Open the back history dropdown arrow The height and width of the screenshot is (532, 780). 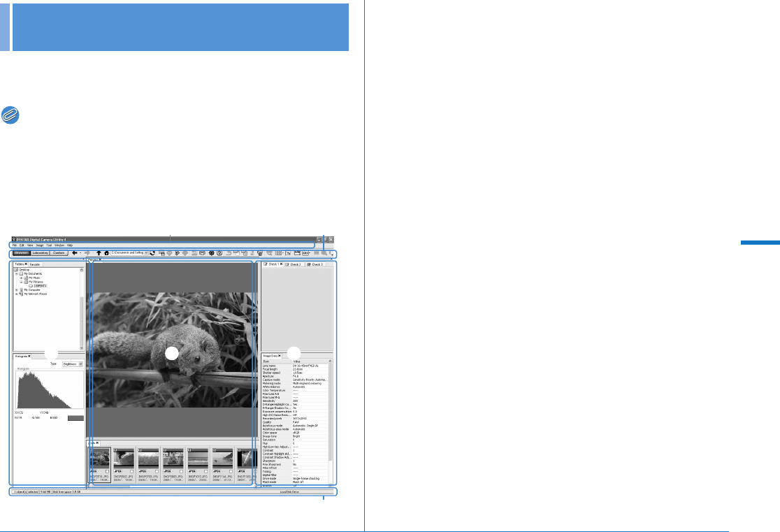tap(80, 253)
